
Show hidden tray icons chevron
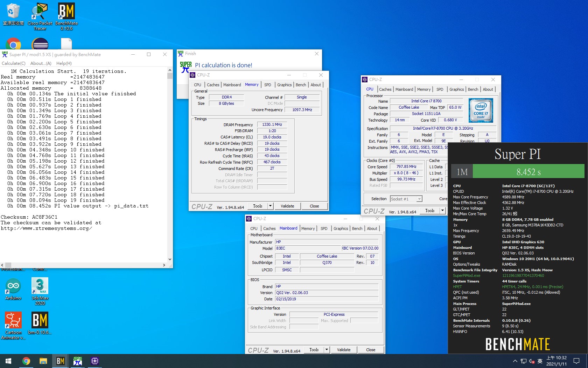tap(515, 361)
